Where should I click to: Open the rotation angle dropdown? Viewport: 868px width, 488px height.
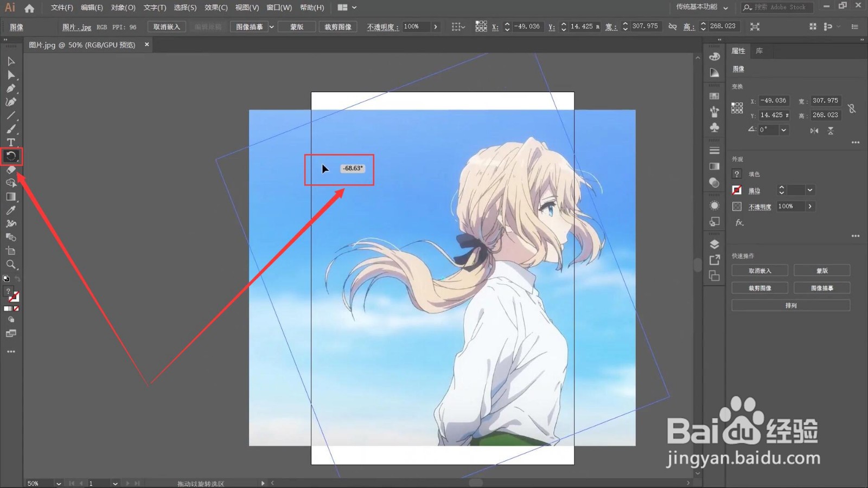coord(783,130)
